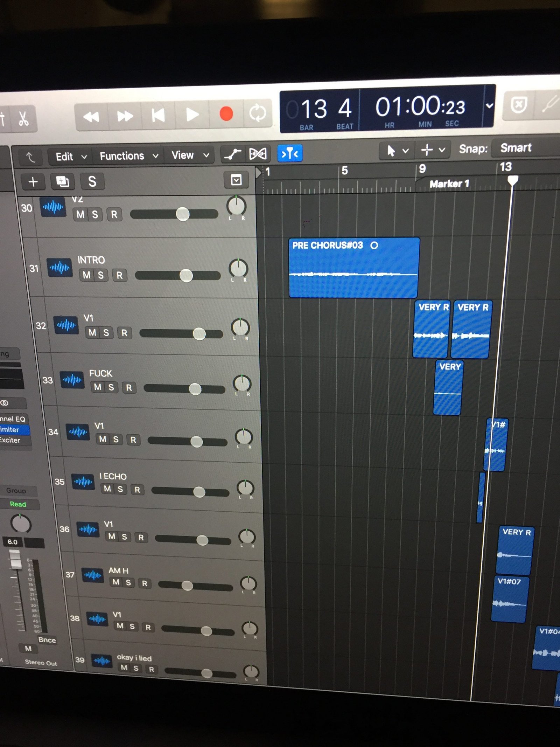The height and width of the screenshot is (747, 560).
Task: Click the audio waveform icon of track 35 I ECHO
Action: tap(83, 482)
